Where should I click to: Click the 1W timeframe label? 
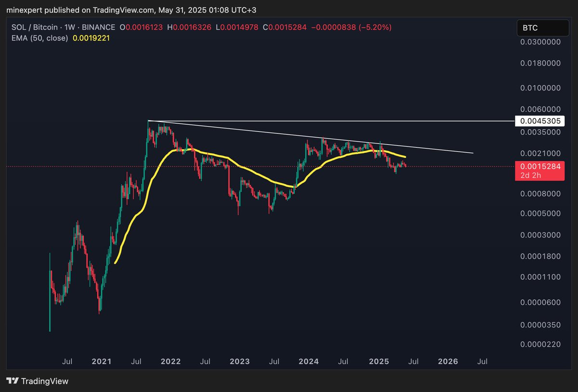tap(69, 27)
